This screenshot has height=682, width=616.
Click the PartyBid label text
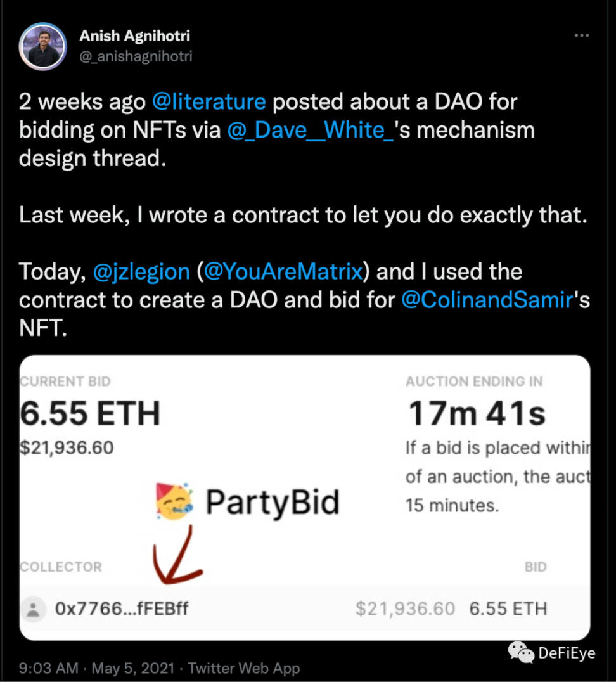point(273,503)
